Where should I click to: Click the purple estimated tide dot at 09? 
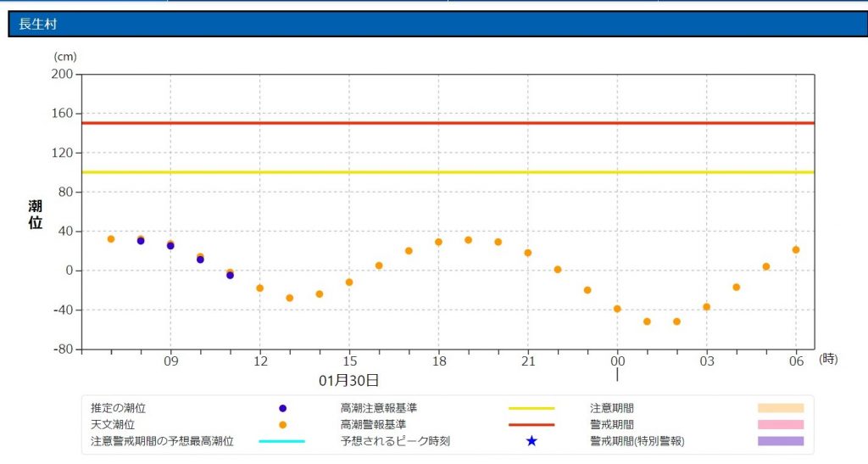pyautogui.click(x=170, y=246)
